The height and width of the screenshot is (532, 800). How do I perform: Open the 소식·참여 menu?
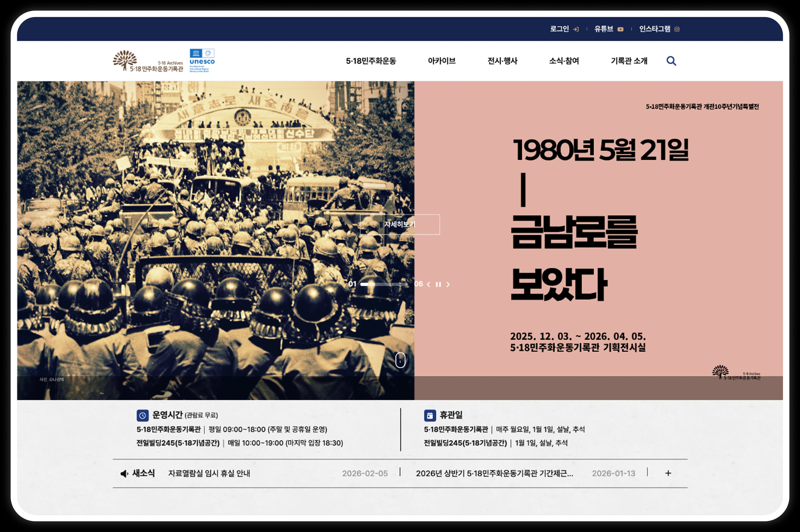point(564,61)
